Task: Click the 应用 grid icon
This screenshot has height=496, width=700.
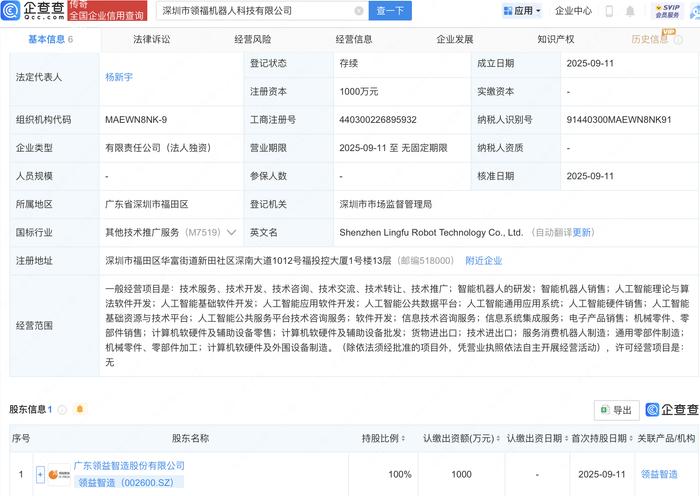Action: [505, 11]
